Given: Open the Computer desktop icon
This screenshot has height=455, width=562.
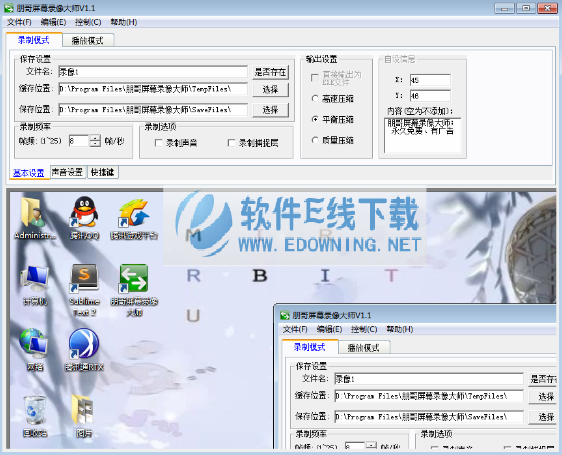Looking at the screenshot, I should (35, 285).
